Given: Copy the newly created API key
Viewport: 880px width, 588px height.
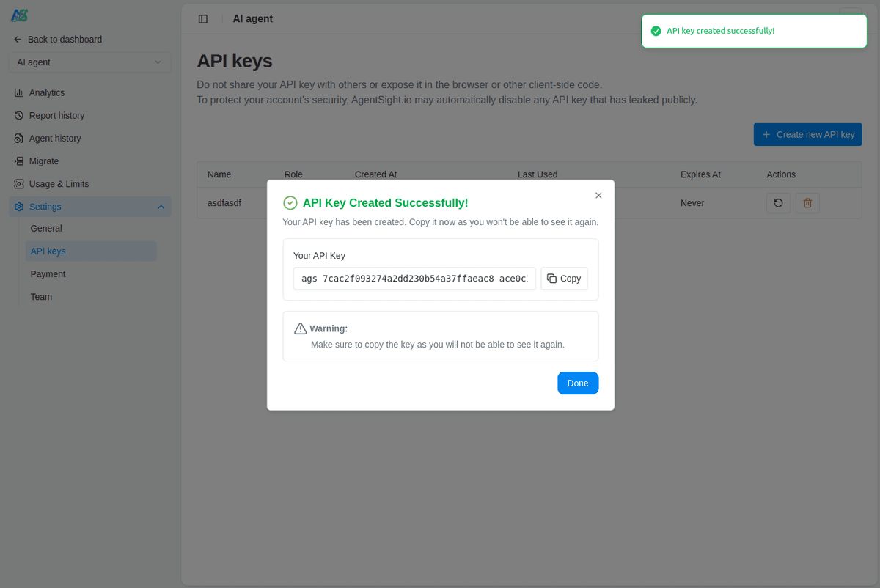Looking at the screenshot, I should [x=564, y=279].
